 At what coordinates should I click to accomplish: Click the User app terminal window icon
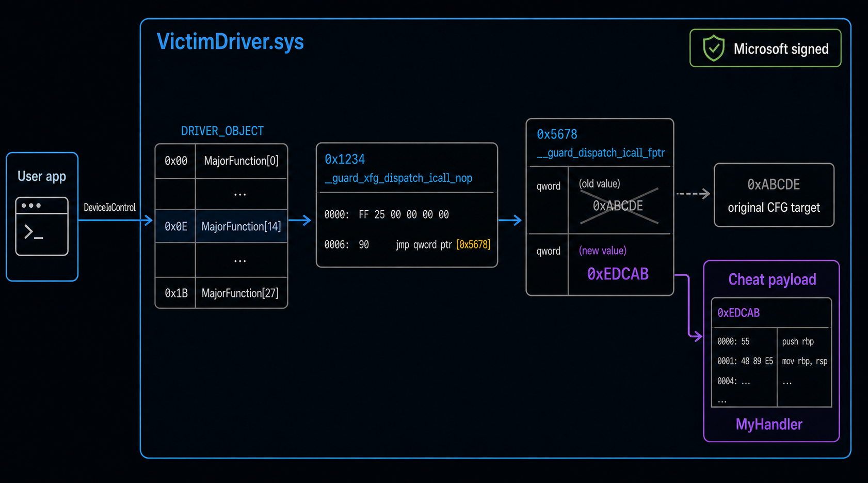[x=42, y=226]
